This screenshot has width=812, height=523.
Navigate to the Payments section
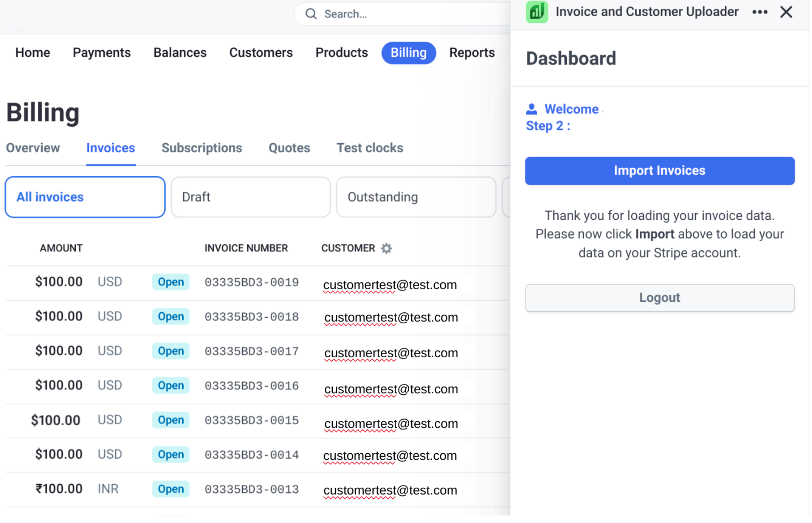(102, 52)
